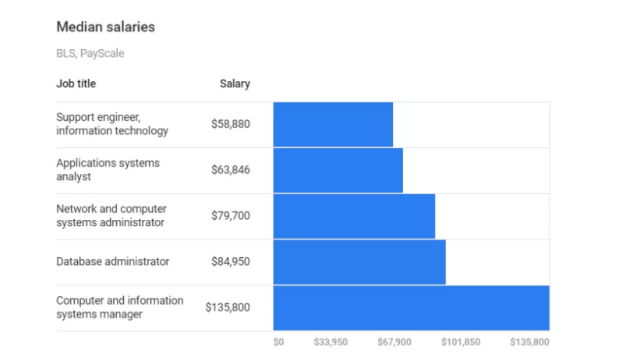Viewport: 644px width, 361px height.
Task: Select the Database administrator row label
Action: coord(112,261)
